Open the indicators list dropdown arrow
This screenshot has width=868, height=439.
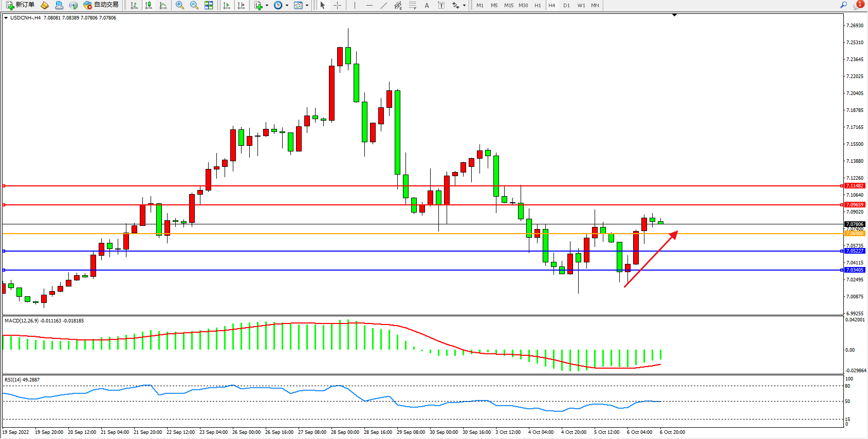(x=267, y=5)
